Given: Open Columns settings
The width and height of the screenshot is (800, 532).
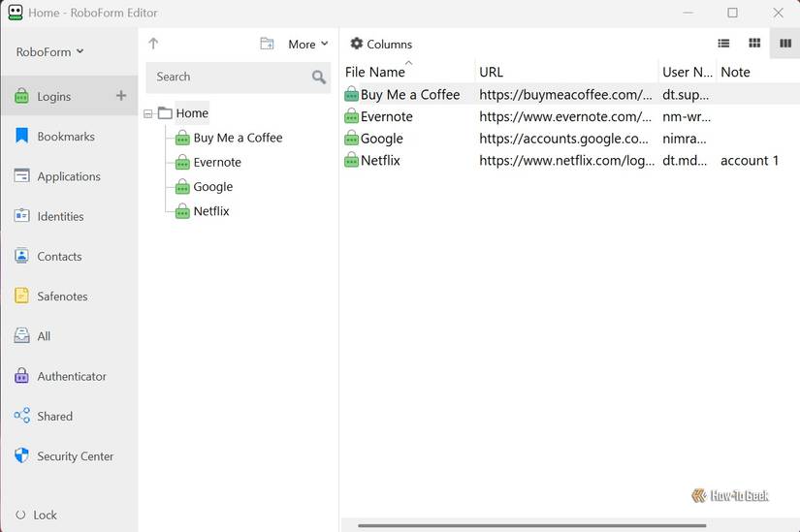Looking at the screenshot, I should 381,45.
